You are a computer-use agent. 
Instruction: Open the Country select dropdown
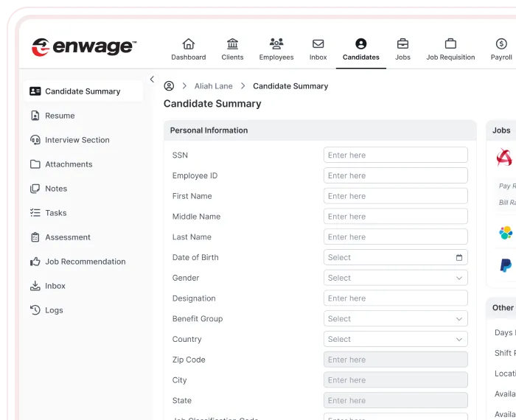pos(395,340)
